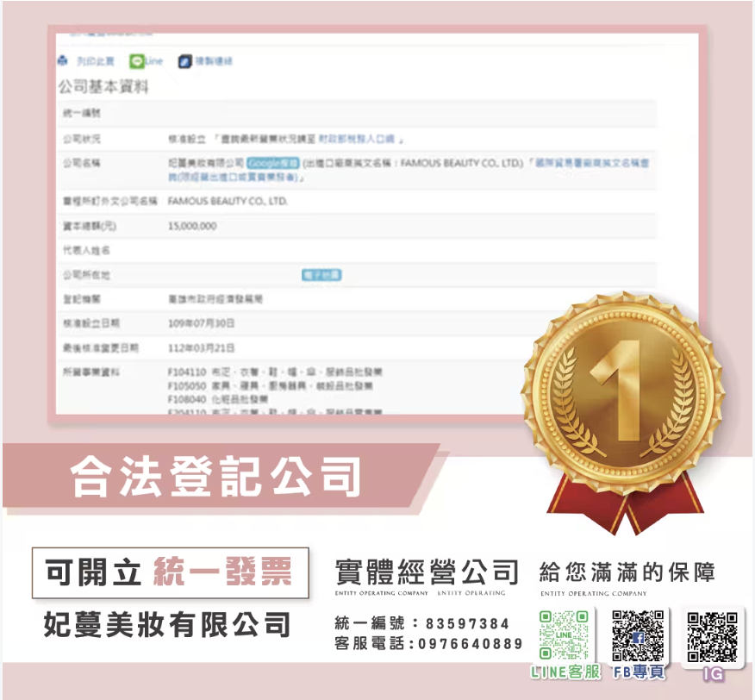
Task: Click the blue copy-link icon
Action: (184, 61)
